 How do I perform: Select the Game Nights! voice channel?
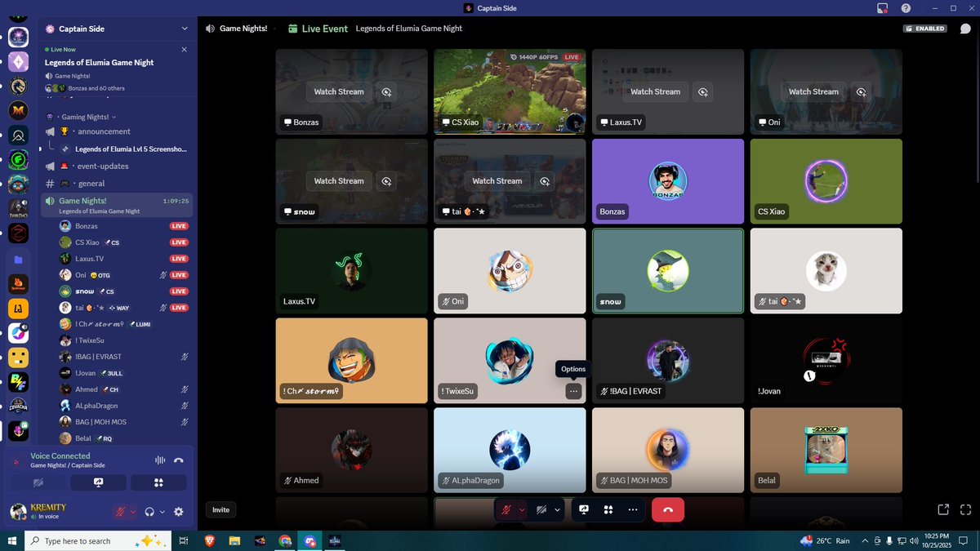[117, 205]
